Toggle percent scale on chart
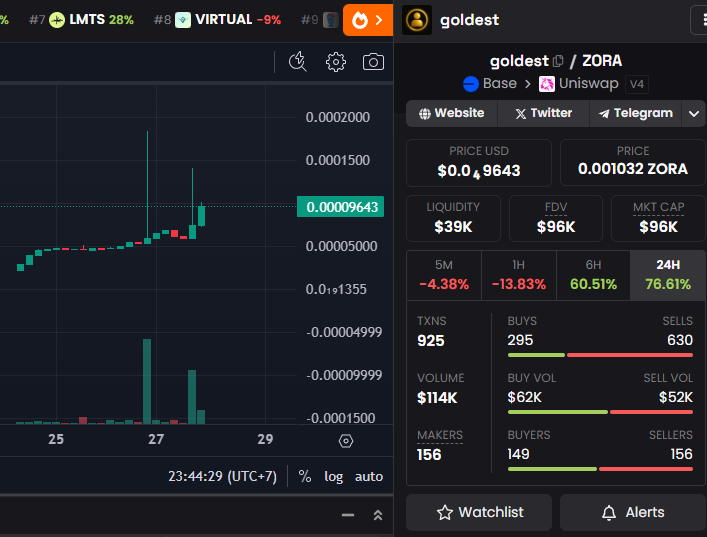The image size is (707, 537). pos(305,477)
